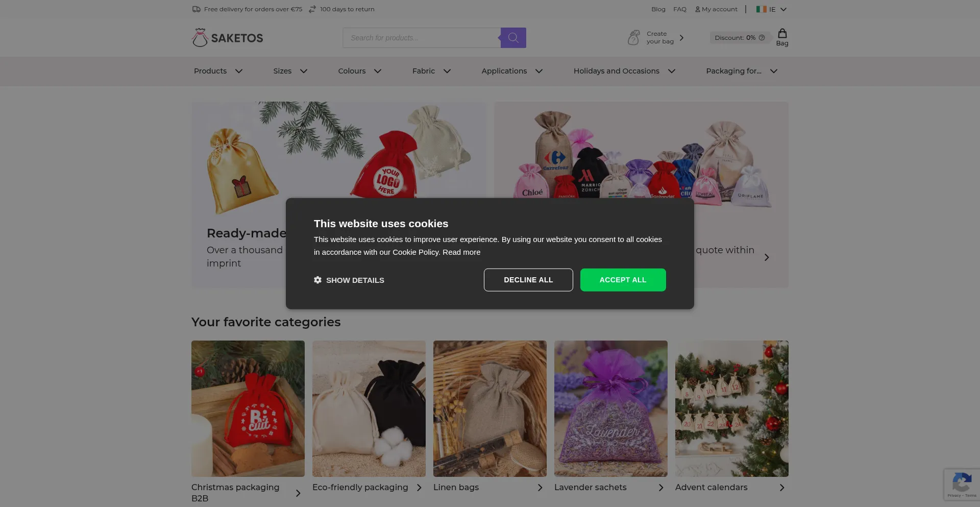
Task: Focus the Search for products field
Action: (422, 38)
